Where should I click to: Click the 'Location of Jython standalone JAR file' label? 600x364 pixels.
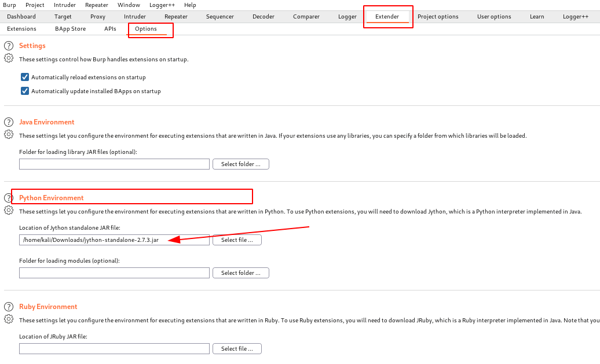(x=69, y=228)
